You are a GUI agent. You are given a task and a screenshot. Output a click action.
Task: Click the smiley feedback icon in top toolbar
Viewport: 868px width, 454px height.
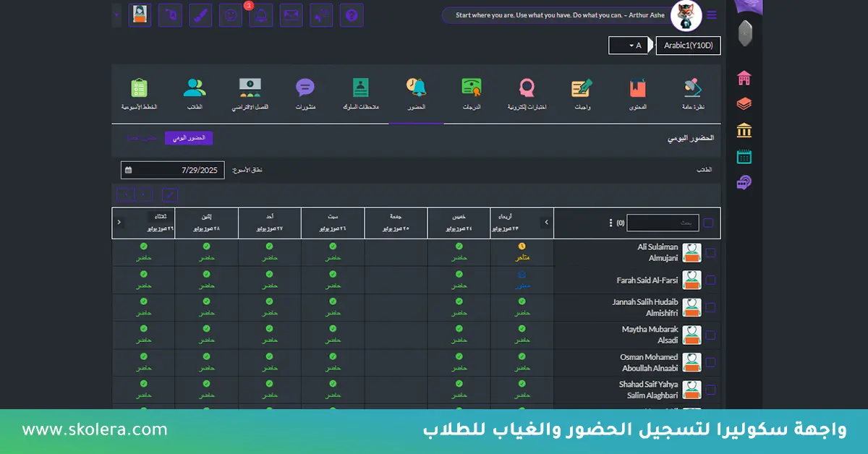230,14
